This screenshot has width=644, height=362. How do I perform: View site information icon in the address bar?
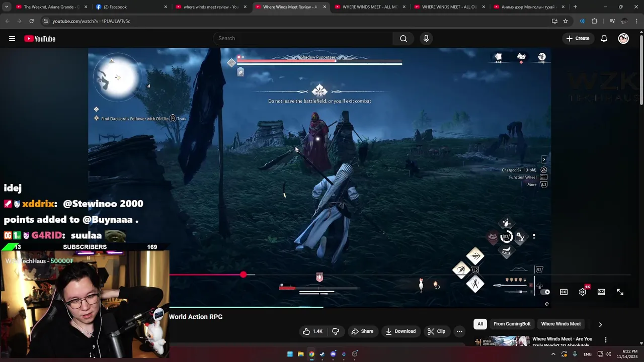pyautogui.click(x=46, y=21)
